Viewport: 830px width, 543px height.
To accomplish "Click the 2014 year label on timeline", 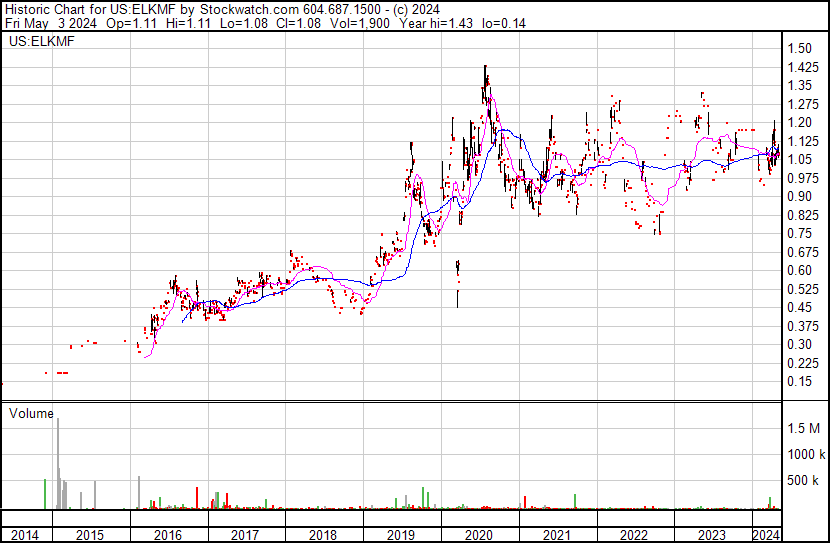I will click(x=25, y=535).
